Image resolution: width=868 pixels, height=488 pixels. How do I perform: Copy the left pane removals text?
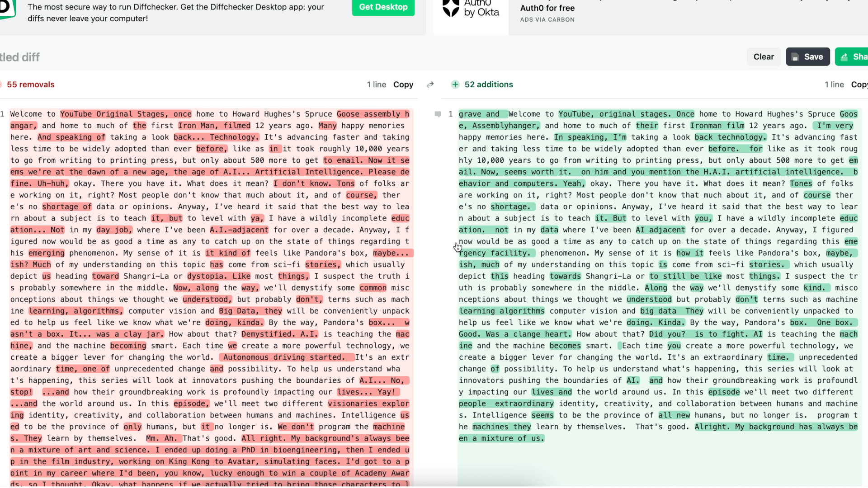click(403, 84)
